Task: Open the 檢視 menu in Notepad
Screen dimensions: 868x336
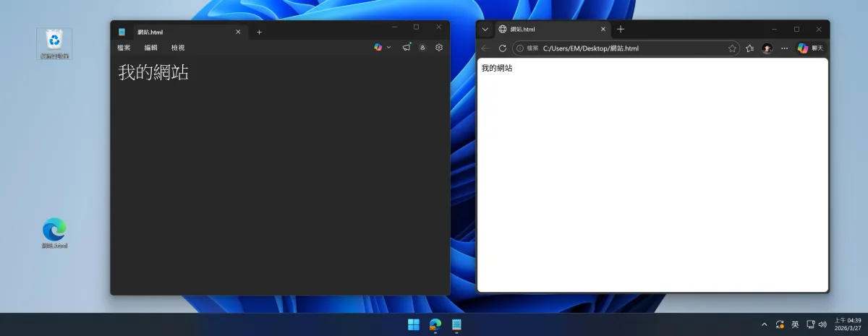Action: coord(178,48)
